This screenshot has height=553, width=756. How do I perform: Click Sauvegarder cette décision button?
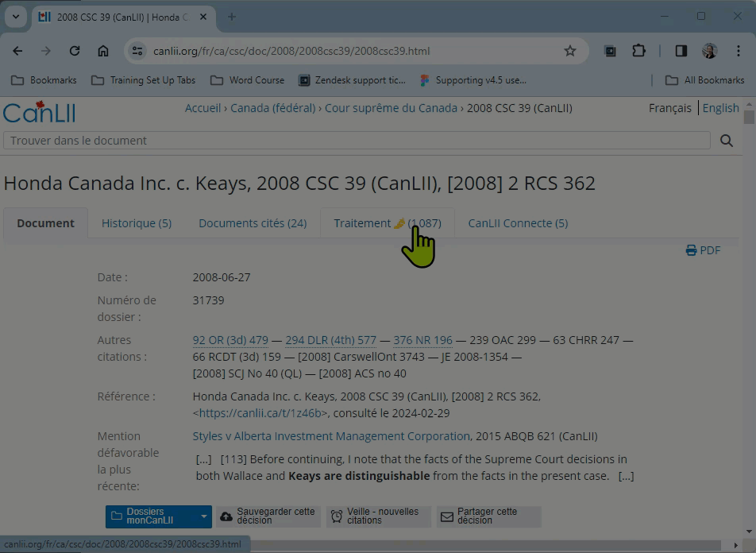(268, 516)
